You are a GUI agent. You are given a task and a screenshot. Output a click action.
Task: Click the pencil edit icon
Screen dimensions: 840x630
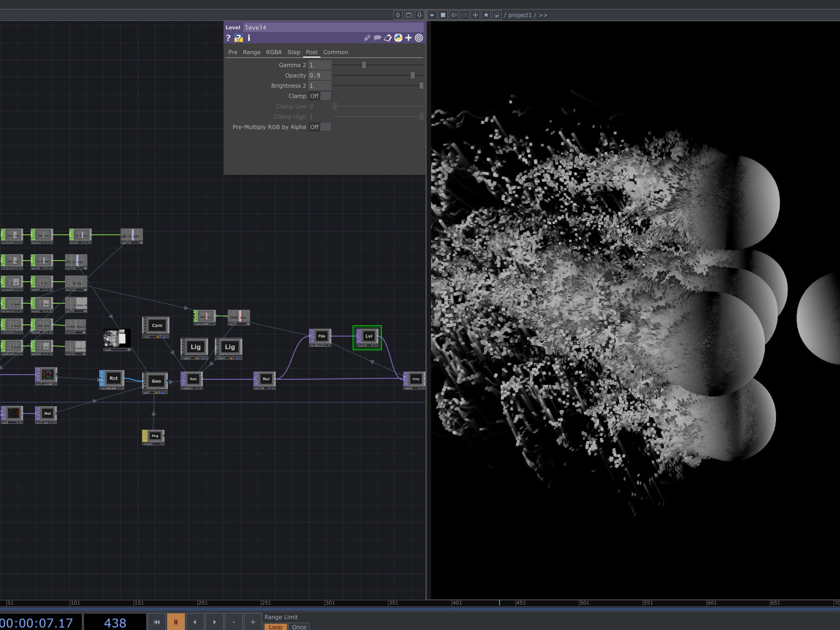[367, 38]
